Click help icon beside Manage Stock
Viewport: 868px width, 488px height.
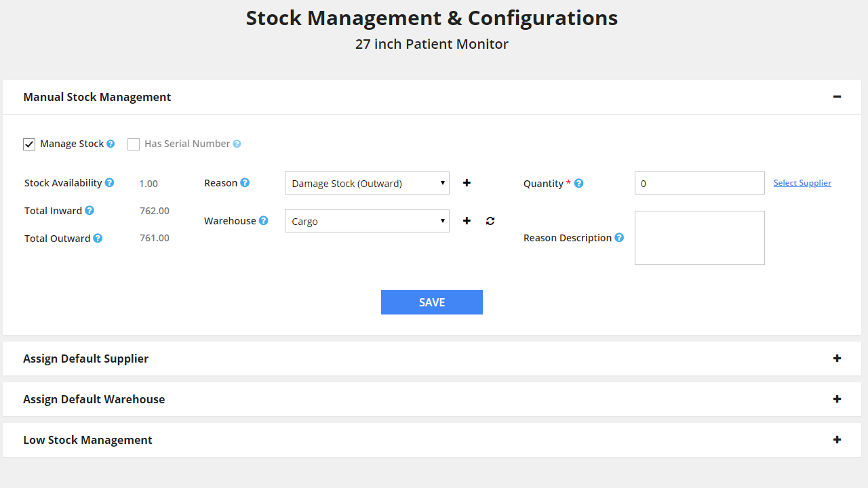click(x=111, y=144)
